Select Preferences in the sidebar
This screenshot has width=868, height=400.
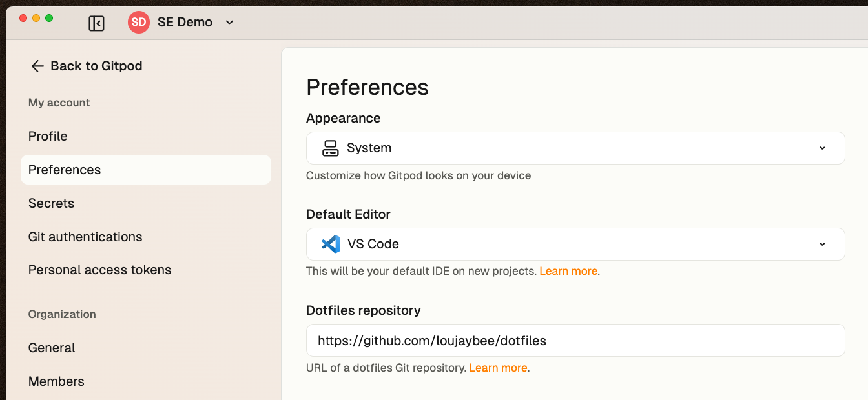[x=146, y=170]
